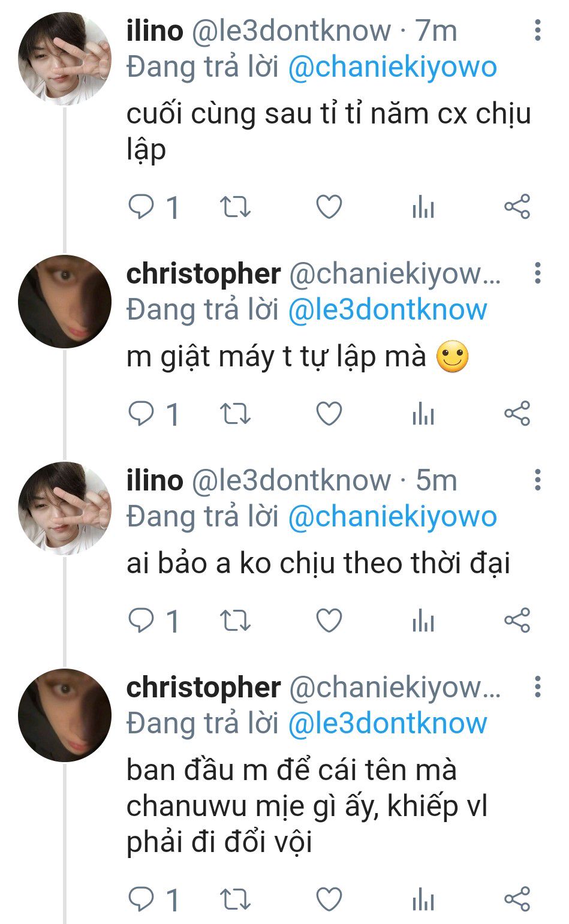Like the "m giật máy t tự lập mà" tweet

(329, 414)
